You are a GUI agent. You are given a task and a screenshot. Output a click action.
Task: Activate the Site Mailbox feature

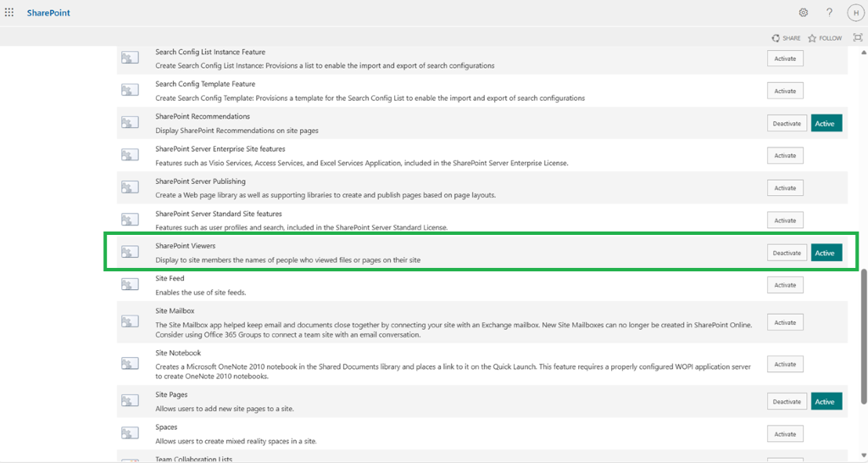click(785, 322)
